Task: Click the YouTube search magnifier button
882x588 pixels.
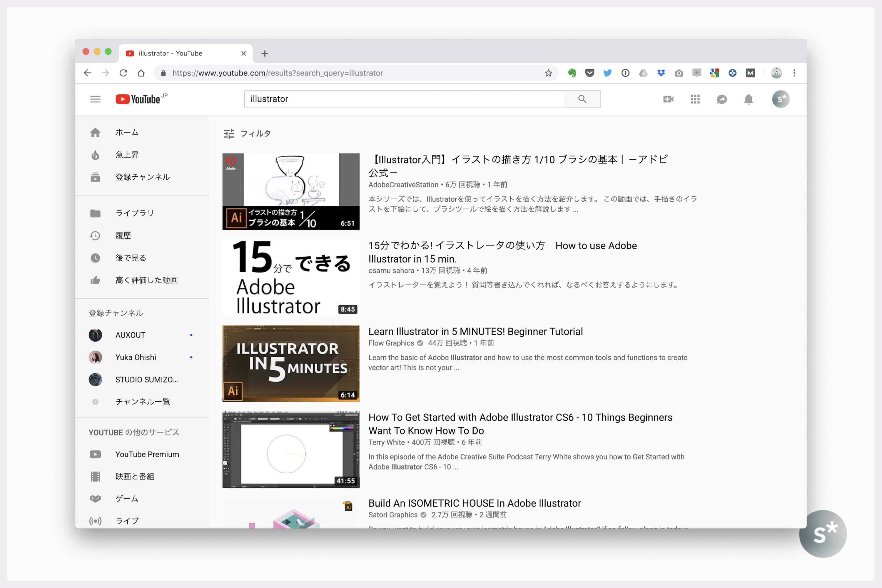Action: pyautogui.click(x=582, y=99)
